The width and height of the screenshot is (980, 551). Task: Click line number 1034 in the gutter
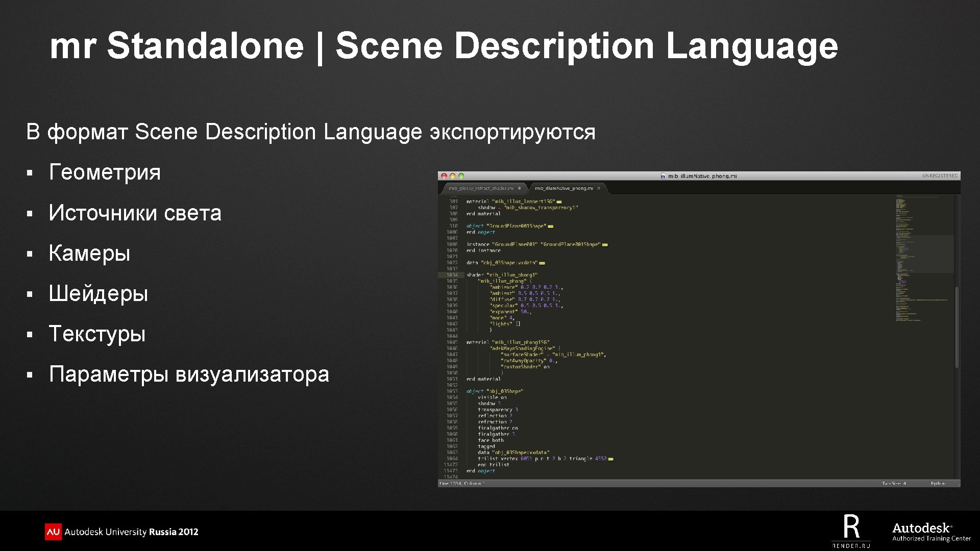(x=452, y=275)
